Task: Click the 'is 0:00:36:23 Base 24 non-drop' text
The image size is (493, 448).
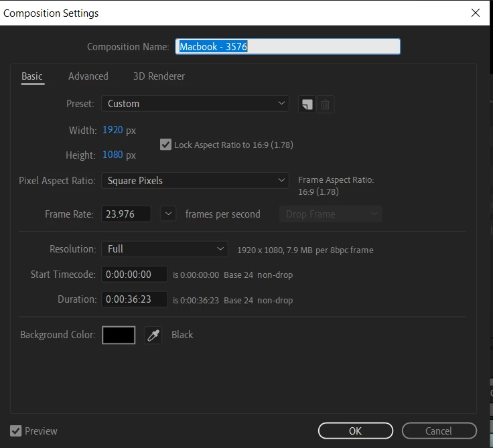Action: point(232,300)
